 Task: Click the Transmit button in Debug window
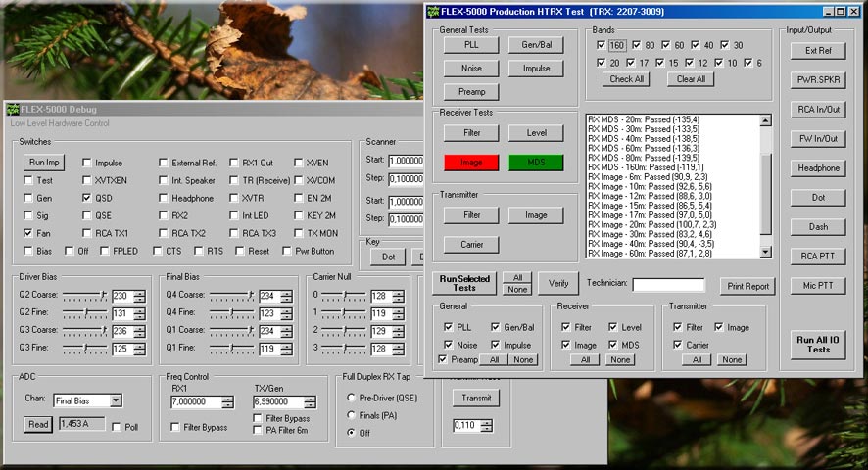coord(476,398)
